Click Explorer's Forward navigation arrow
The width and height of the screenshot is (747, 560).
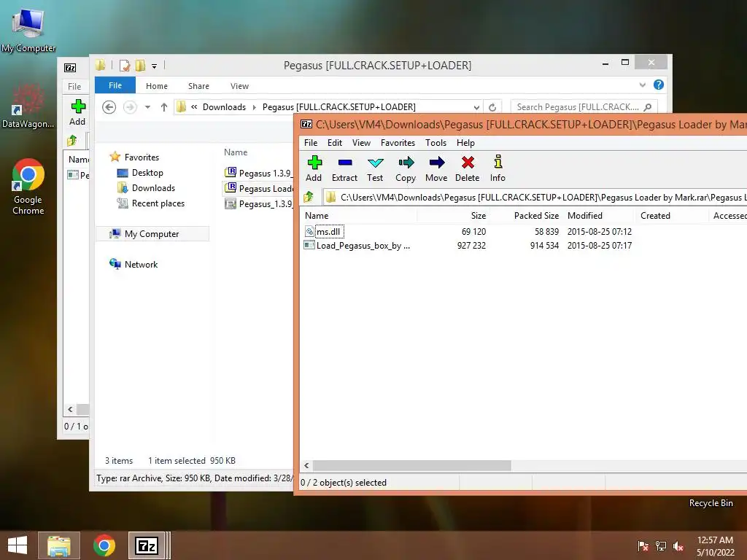point(130,107)
